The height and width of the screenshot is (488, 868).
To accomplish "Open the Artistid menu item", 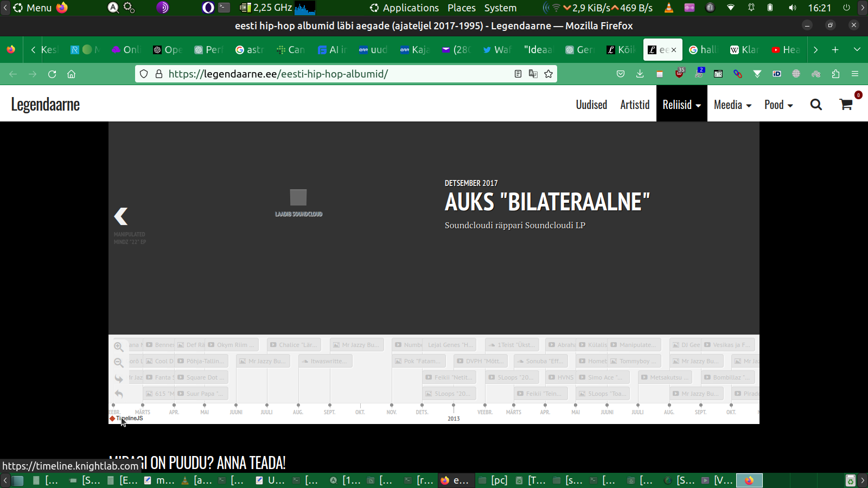I will click(635, 105).
